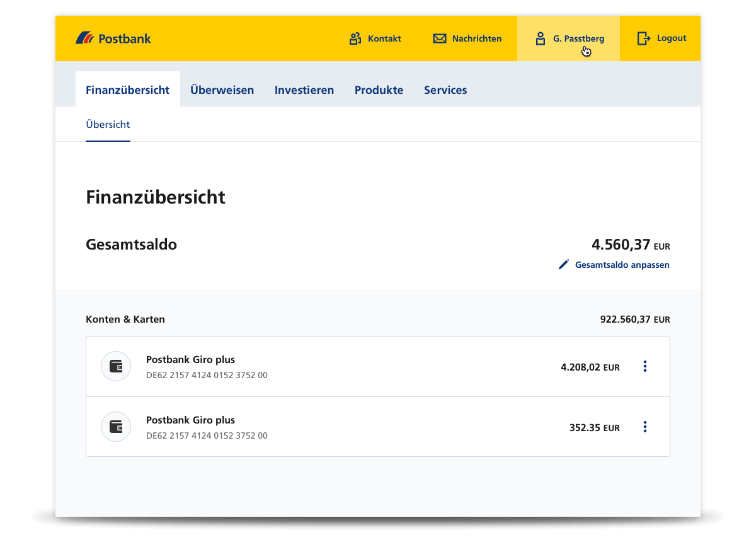Screen dimensions: 756x547
Task: Open the Services tab
Action: [445, 89]
